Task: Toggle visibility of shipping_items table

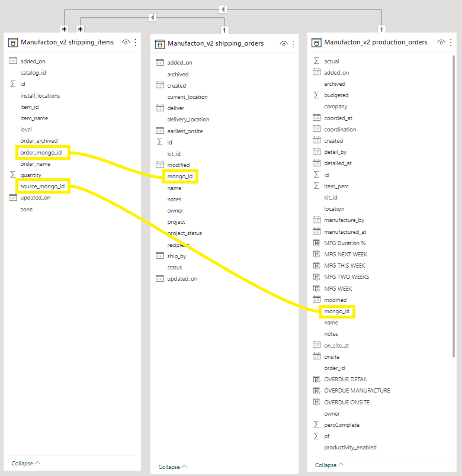Action: [x=126, y=43]
